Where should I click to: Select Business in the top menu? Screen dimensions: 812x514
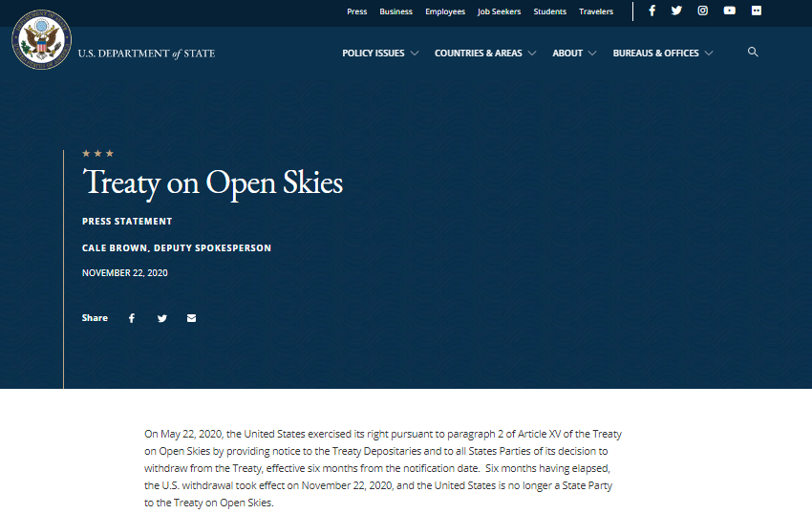[x=395, y=11]
